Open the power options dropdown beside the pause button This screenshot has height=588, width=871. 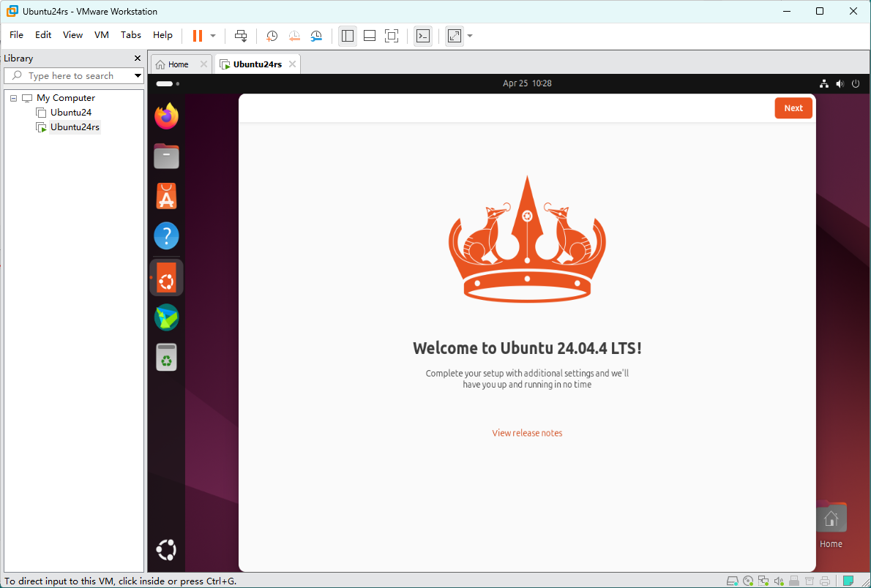click(x=213, y=36)
